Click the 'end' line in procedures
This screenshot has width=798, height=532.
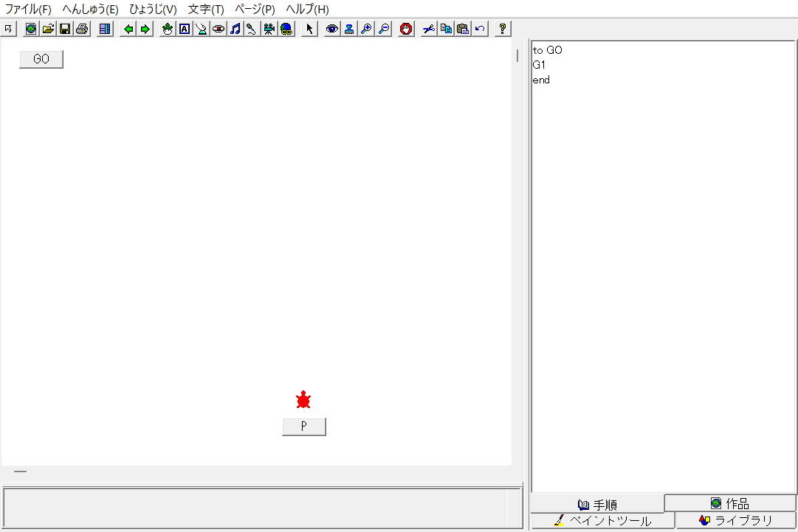coord(541,80)
